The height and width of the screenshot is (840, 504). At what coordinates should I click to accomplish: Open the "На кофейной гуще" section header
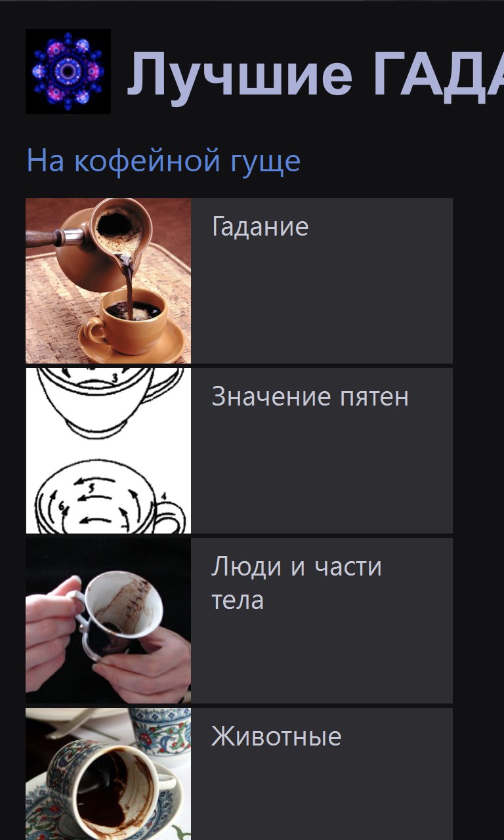(x=163, y=161)
